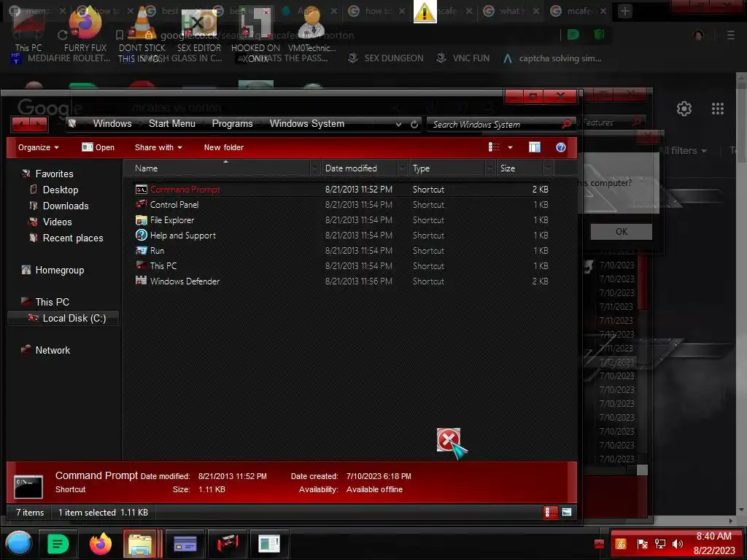The image size is (747, 560).
Task: Create a New folder from toolbar
Action: [223, 147]
